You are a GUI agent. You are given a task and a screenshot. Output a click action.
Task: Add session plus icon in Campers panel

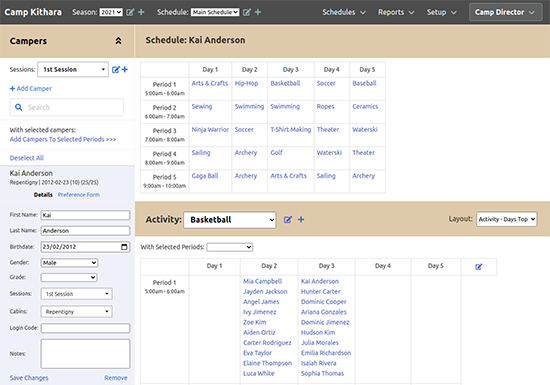(125, 69)
